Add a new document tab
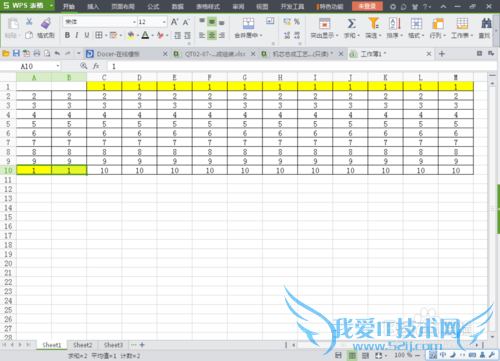The image size is (500, 361). coord(442,54)
